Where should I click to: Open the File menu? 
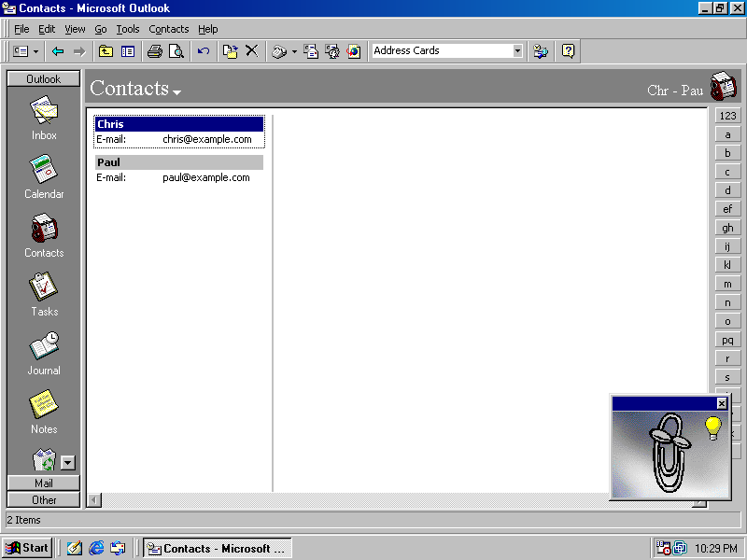(21, 29)
